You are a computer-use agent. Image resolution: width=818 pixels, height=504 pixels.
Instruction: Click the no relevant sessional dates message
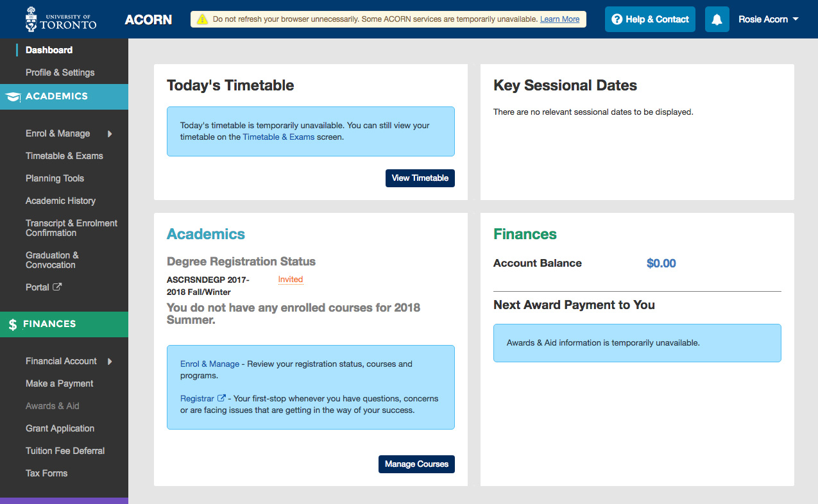[x=593, y=112]
